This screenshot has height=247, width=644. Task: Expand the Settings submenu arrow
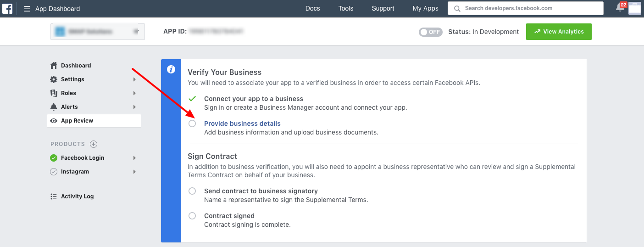[x=134, y=79]
